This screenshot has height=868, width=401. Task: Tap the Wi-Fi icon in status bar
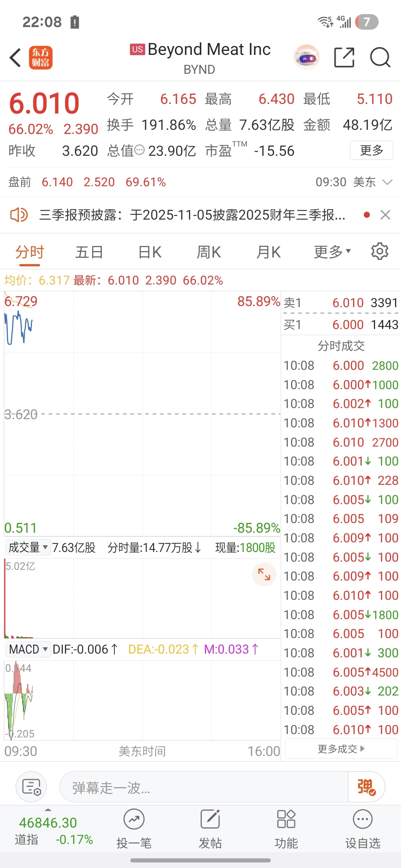pyautogui.click(x=326, y=22)
